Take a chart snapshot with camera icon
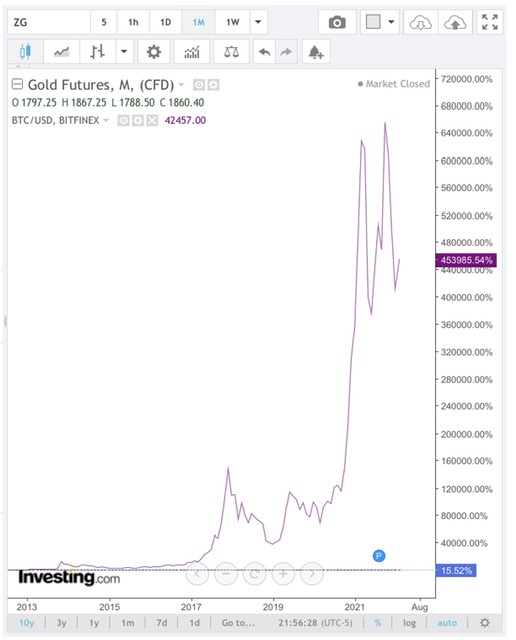 (337, 22)
